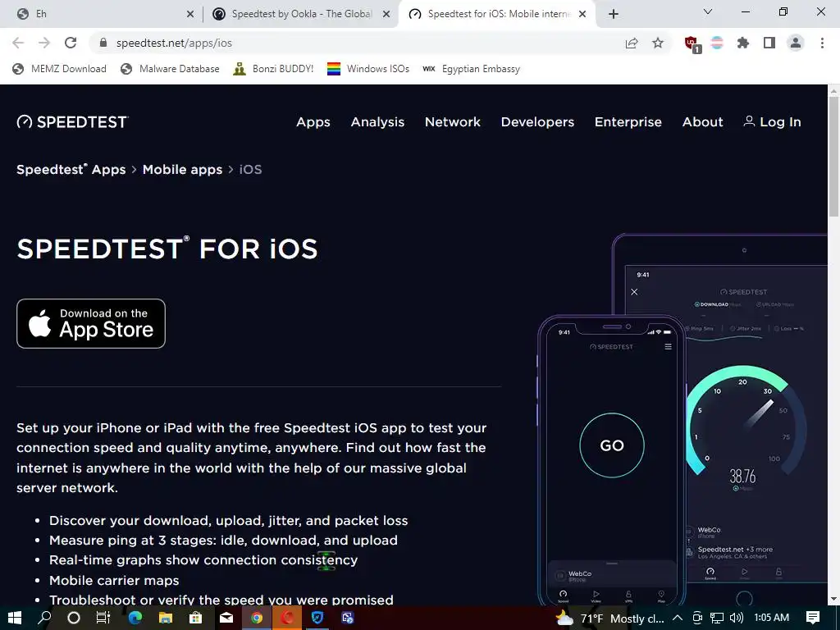Go back with the browser back arrow
Image resolution: width=840 pixels, height=630 pixels.
pyautogui.click(x=18, y=43)
